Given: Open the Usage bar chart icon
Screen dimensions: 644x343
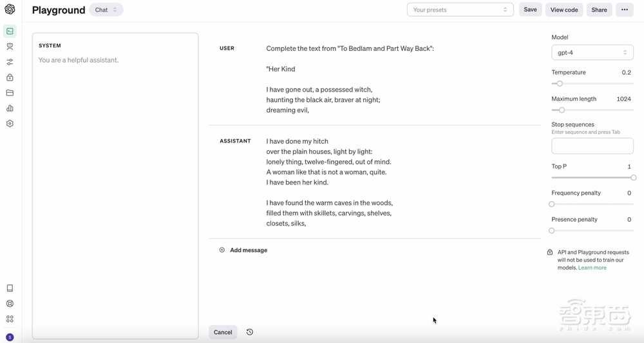Looking at the screenshot, I should click(10, 108).
